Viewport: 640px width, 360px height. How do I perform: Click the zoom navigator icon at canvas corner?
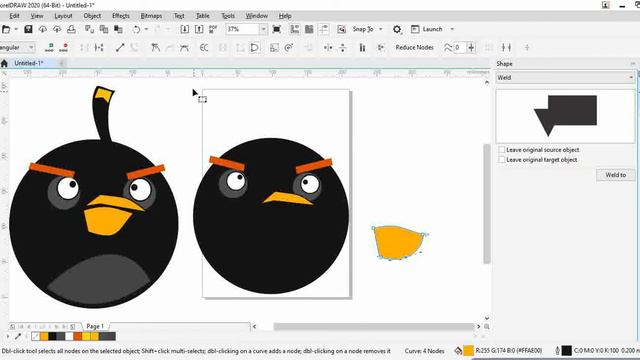487,327
